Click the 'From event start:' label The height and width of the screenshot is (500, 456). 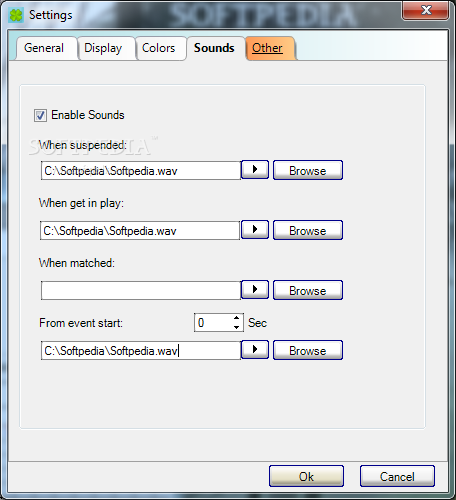(81, 323)
